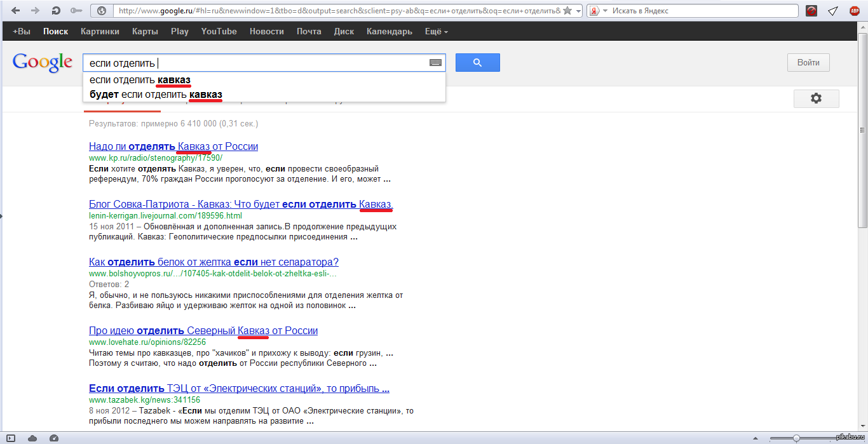Open result 'Надо ли отделять Кавказ от России'
868x444 pixels.
coord(173,146)
